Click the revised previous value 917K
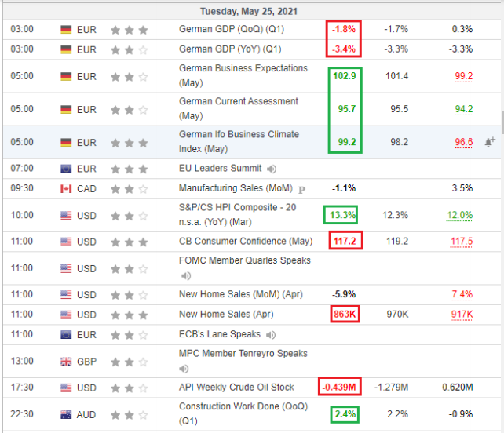Viewport: 504px width, 433px height. [x=462, y=315]
